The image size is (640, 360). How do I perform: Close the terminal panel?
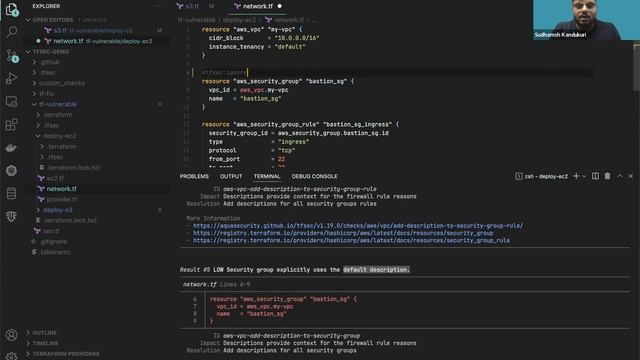click(x=631, y=176)
